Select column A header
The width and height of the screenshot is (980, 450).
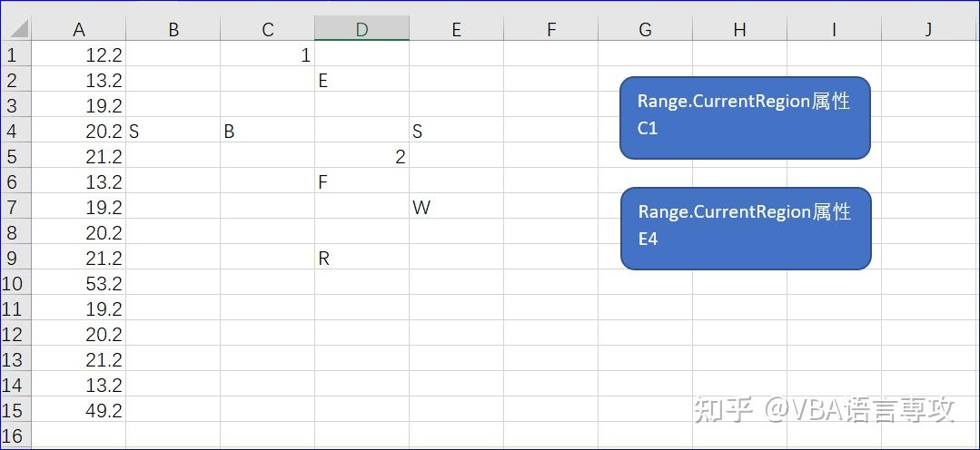coord(79,30)
